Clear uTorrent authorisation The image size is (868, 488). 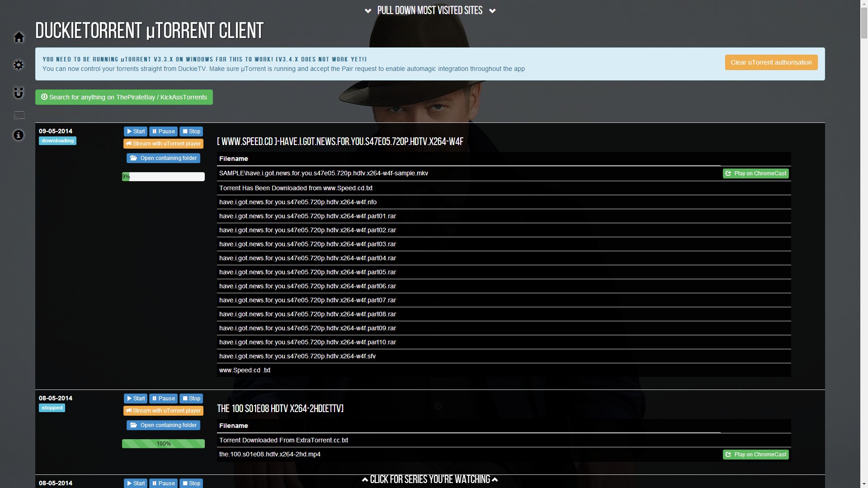[771, 62]
